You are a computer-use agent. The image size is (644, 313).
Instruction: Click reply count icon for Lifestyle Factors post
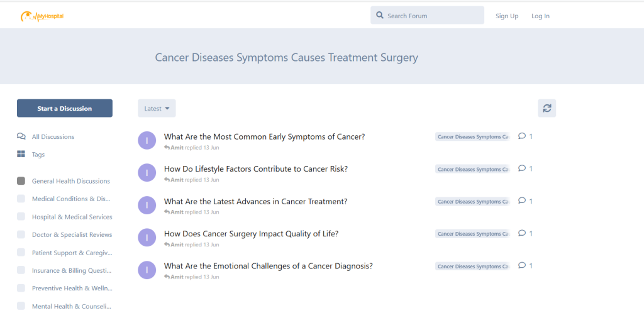[x=522, y=168]
